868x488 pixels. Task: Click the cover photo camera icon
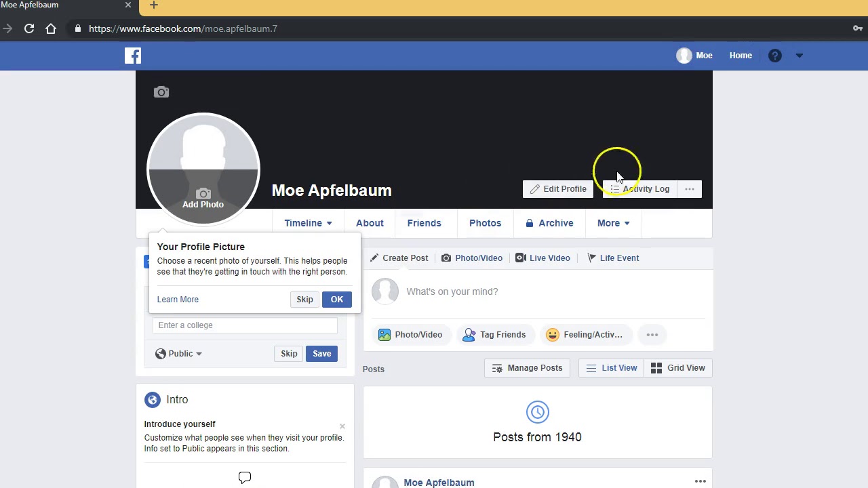coord(161,92)
